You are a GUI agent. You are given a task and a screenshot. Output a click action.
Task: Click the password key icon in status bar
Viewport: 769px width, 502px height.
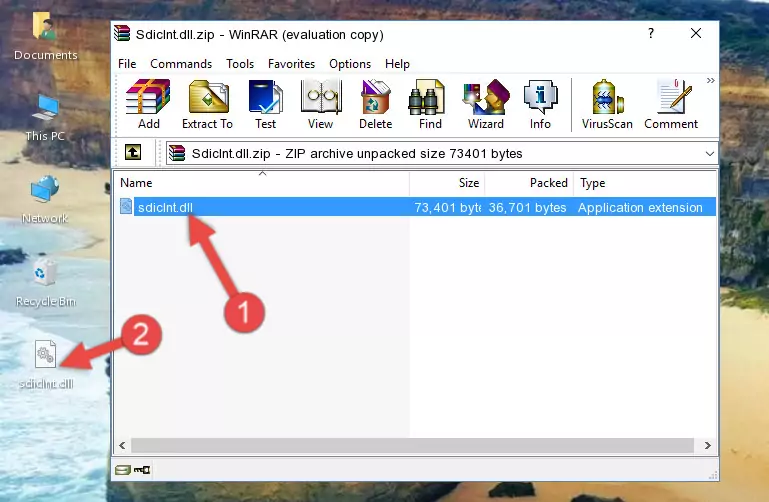tap(142, 470)
